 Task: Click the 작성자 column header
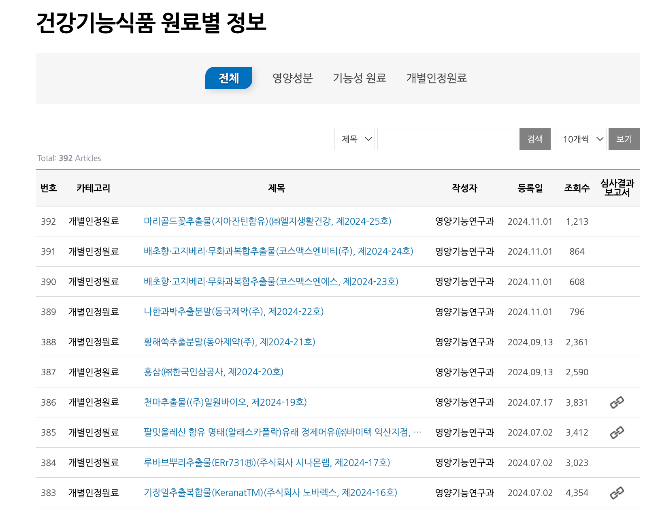(464, 188)
